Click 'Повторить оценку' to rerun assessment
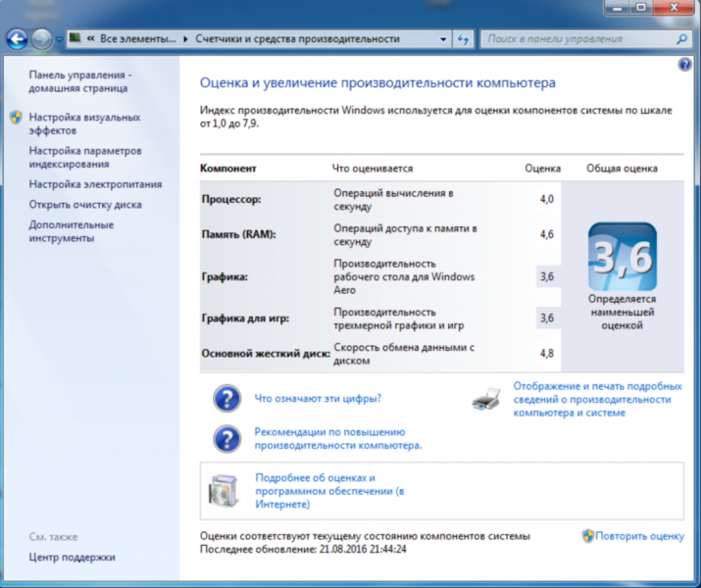This screenshot has height=588, width=701. point(639,536)
